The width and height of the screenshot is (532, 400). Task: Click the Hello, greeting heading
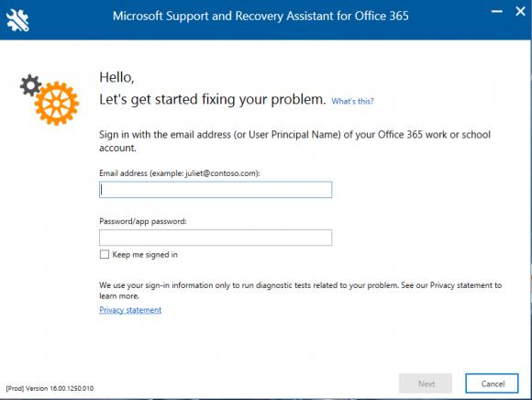coord(116,78)
